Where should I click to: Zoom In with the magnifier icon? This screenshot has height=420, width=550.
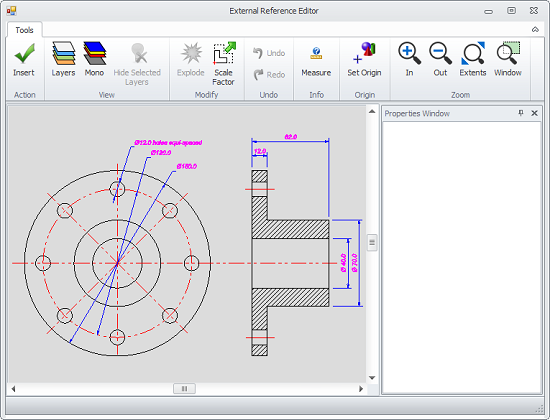[x=409, y=53]
